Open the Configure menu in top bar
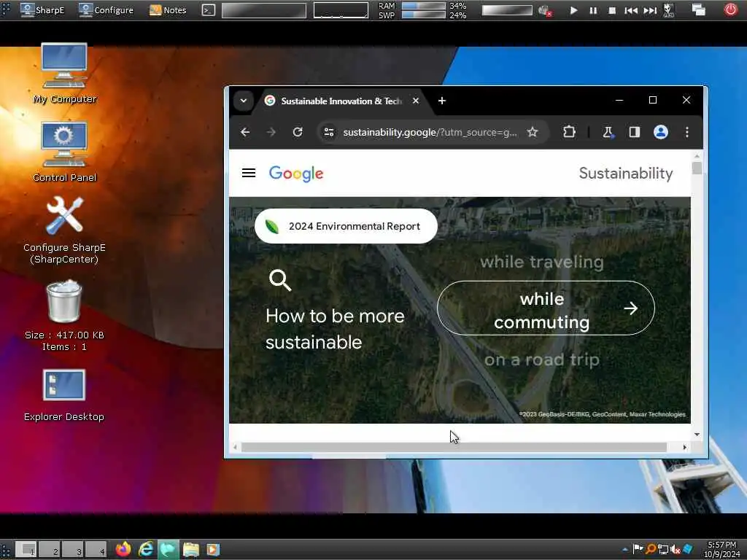 tap(106, 10)
